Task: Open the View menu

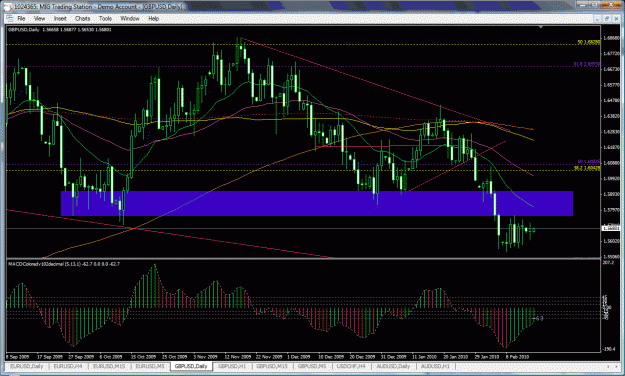Action: 39,18
